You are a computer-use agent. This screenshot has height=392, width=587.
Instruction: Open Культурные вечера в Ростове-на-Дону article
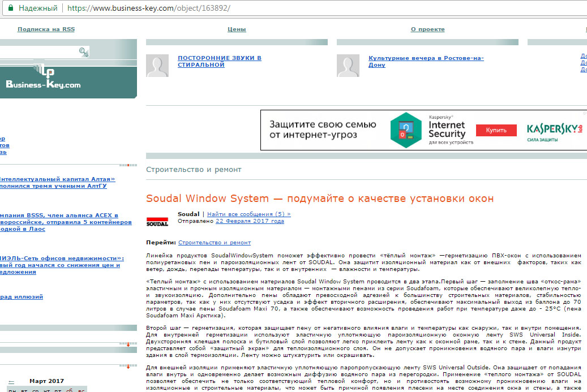pyautogui.click(x=426, y=61)
